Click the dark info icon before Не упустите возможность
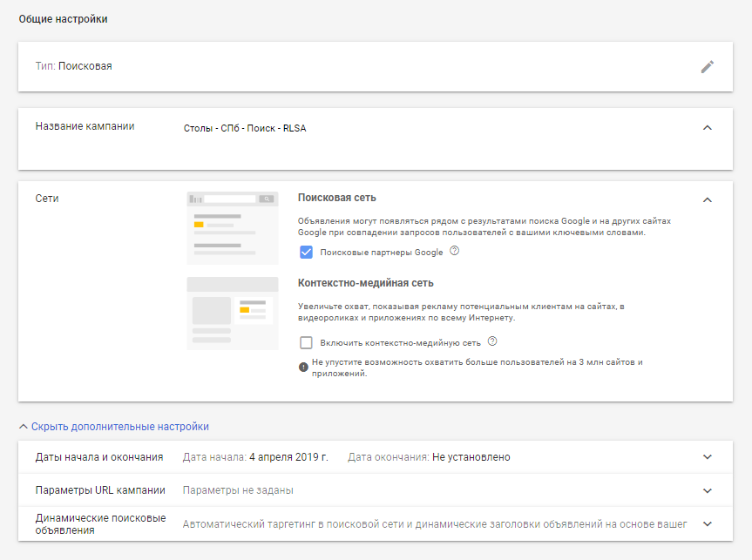The image size is (752, 560). [303, 367]
